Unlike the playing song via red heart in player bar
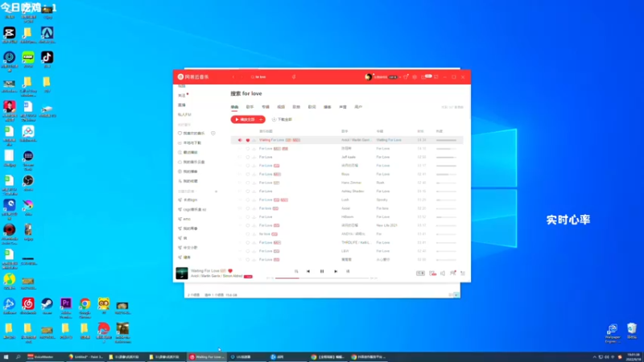644x362 pixels. click(x=230, y=270)
